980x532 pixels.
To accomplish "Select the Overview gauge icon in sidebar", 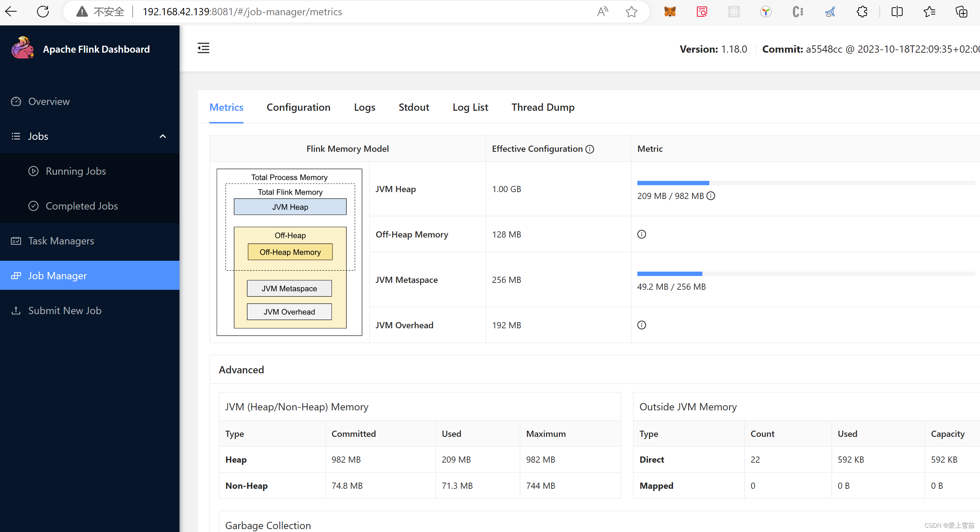I will click(16, 102).
